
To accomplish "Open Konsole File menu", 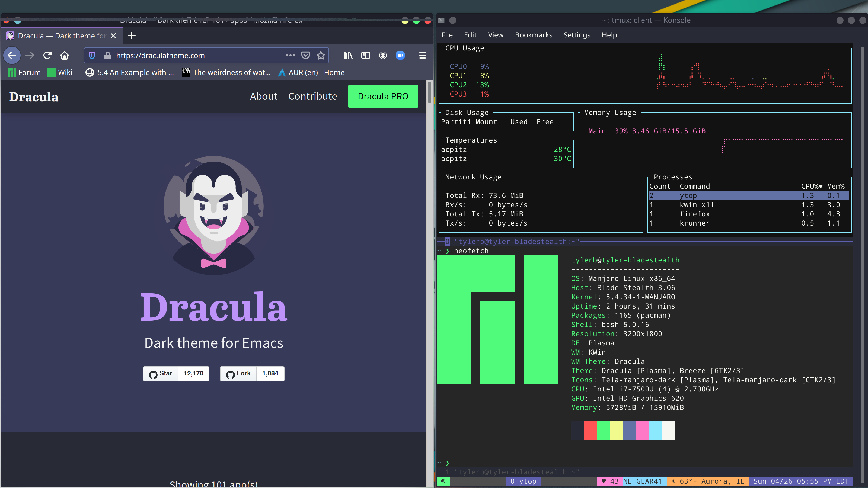I will coord(447,35).
